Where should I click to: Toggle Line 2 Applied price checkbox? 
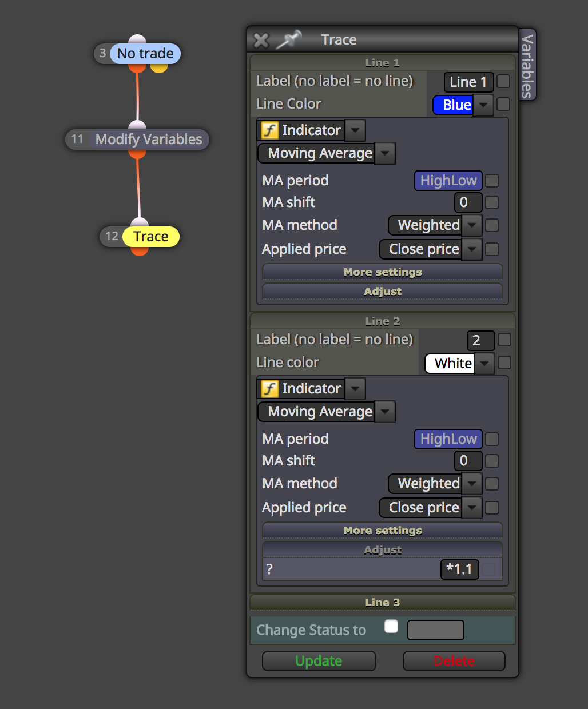coord(492,508)
